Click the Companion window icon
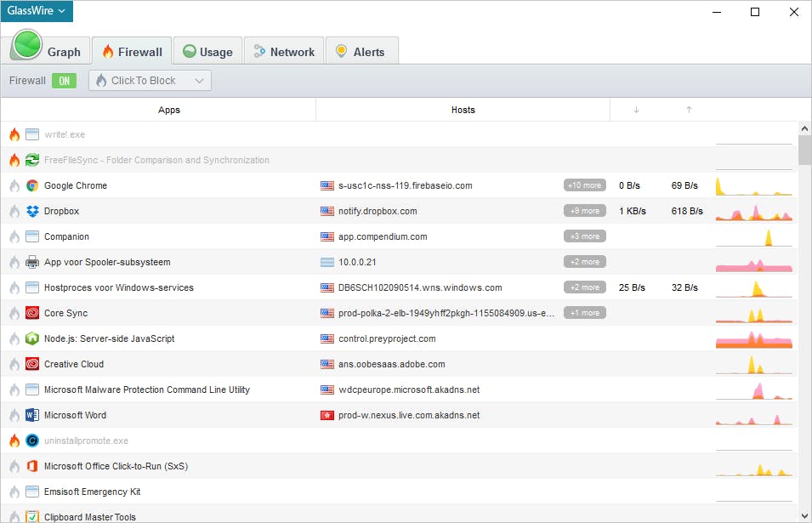 pos(32,236)
